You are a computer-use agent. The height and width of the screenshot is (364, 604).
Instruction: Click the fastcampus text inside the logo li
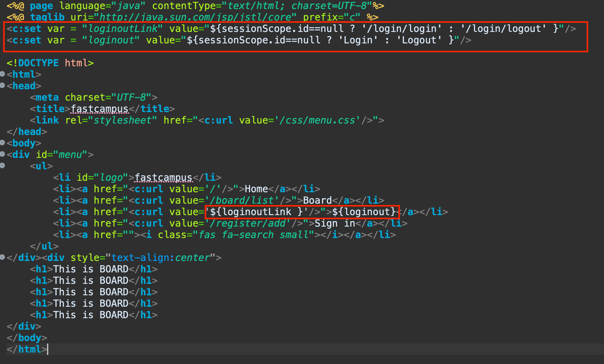(163, 177)
